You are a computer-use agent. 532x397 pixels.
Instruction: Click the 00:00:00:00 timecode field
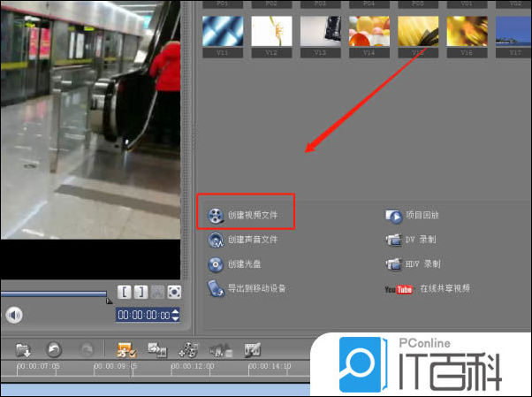point(144,315)
